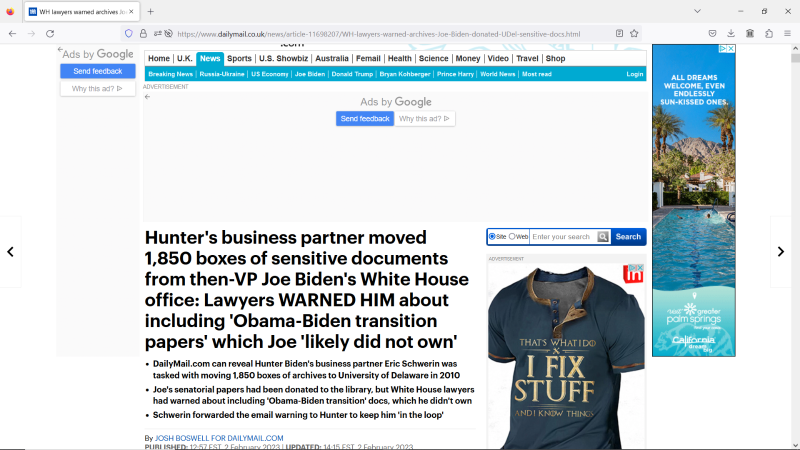This screenshot has height=450, width=800.
Task: Go to previous article with left arrow
Action: click(x=10, y=252)
